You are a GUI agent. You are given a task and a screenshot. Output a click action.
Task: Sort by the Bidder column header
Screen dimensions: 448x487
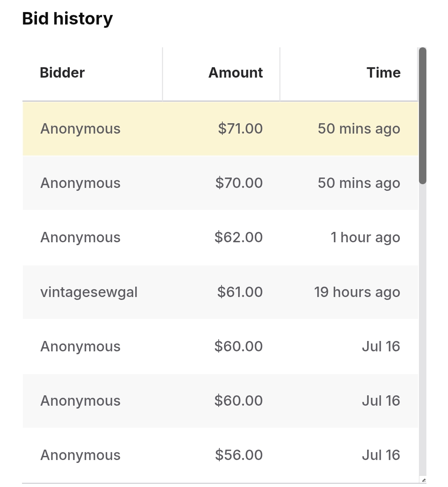[62, 73]
